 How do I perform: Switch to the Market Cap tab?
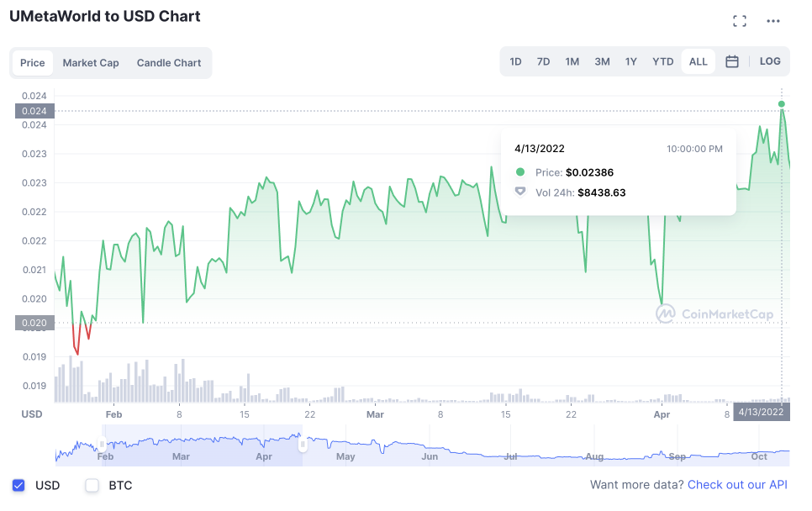(91, 63)
